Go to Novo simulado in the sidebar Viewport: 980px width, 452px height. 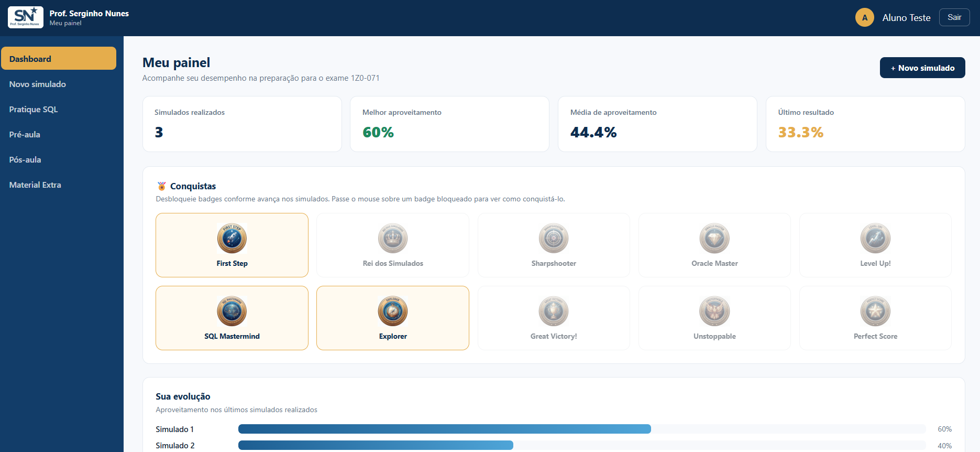pos(59,84)
